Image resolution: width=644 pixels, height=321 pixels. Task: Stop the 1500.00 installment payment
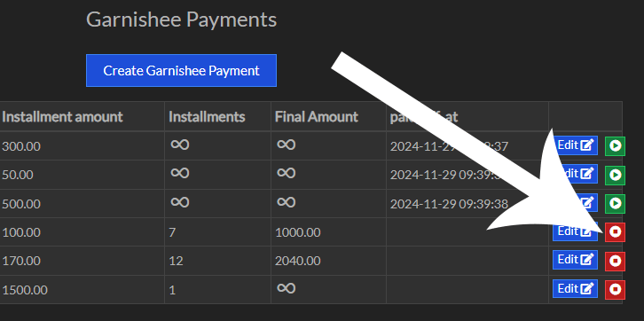pos(615,289)
